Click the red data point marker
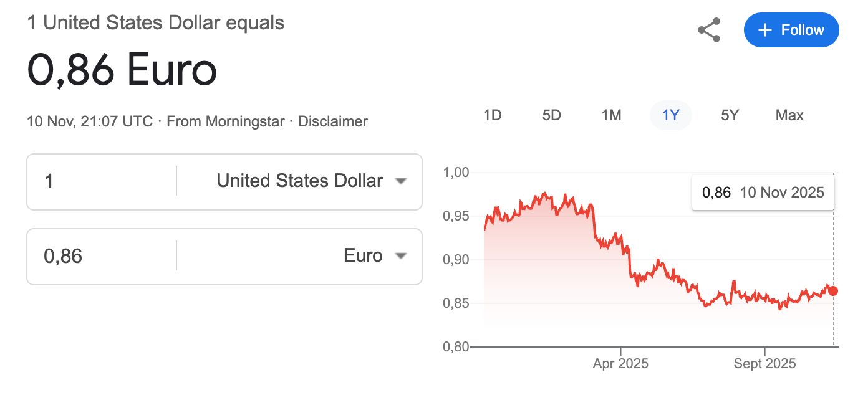The image size is (868, 395). pyautogui.click(x=833, y=291)
